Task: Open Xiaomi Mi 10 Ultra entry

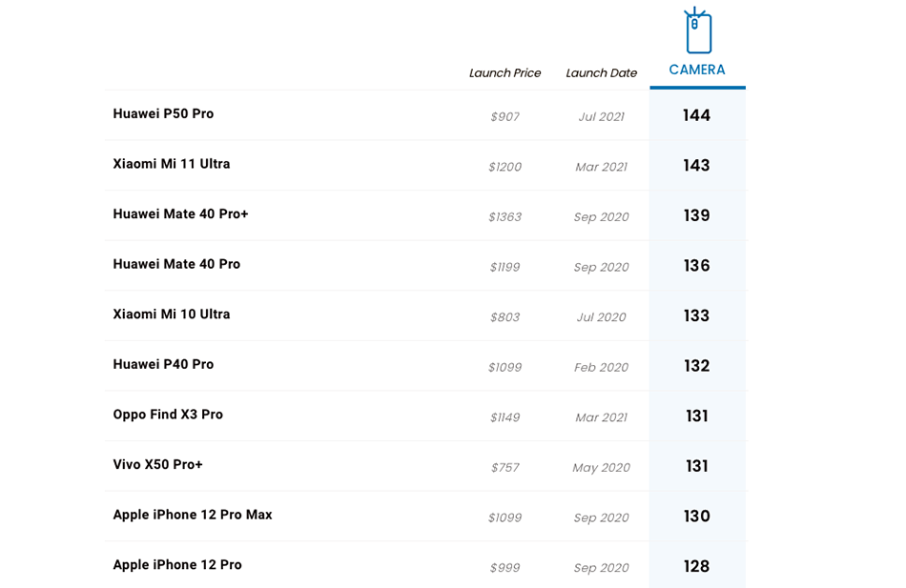Action: [x=172, y=314]
